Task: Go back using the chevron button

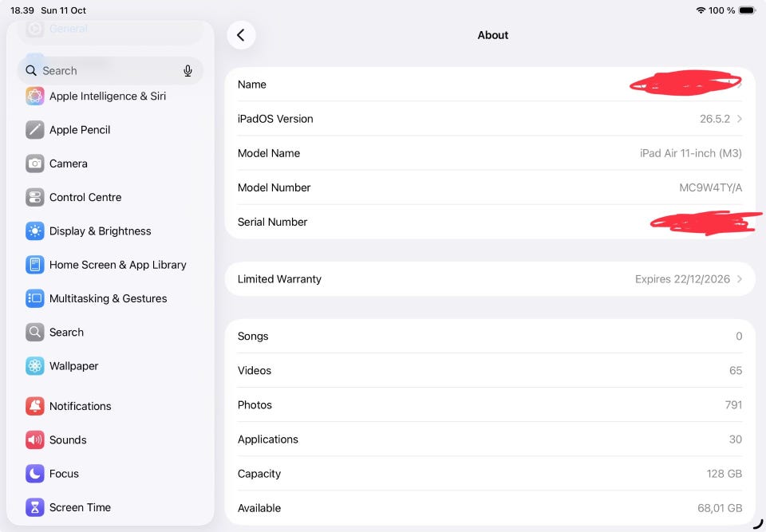Action: click(x=241, y=34)
